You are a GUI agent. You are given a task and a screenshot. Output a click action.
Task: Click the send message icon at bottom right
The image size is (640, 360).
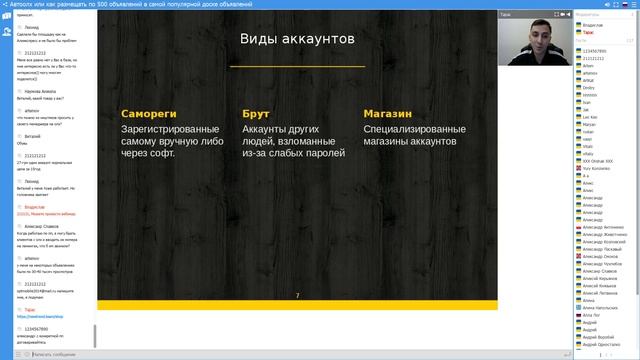click(x=567, y=355)
